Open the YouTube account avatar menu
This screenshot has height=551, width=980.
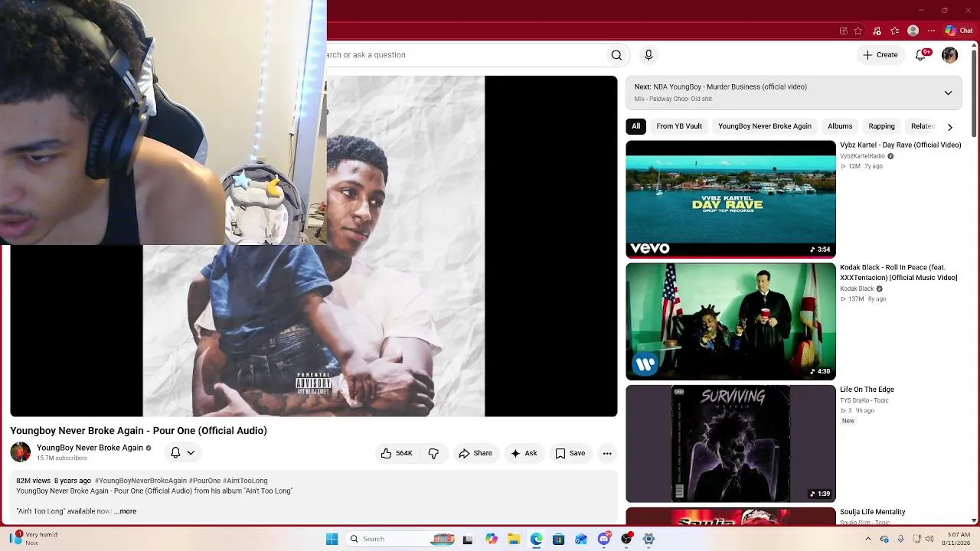(x=949, y=55)
